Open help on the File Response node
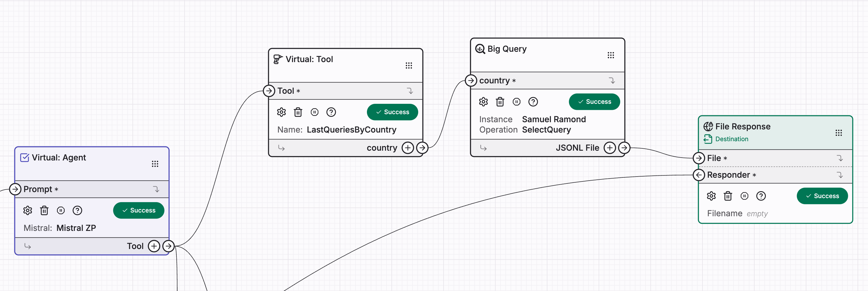 point(761,196)
